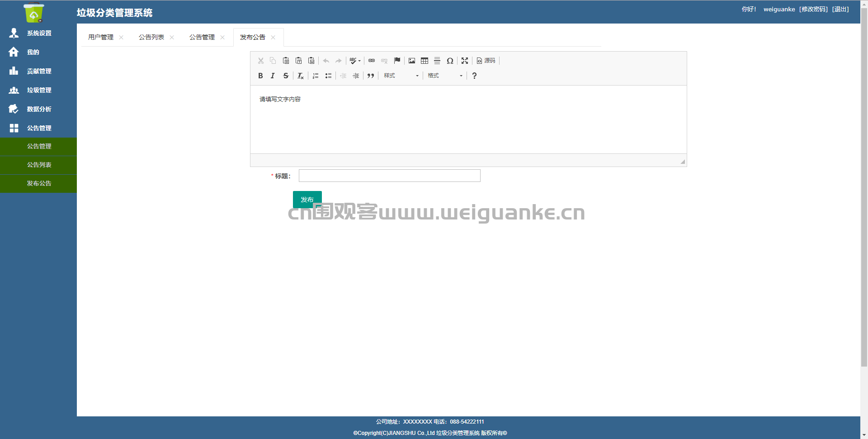Click the green 发布 publish button
Viewport: 868px width, 439px height.
[307, 200]
